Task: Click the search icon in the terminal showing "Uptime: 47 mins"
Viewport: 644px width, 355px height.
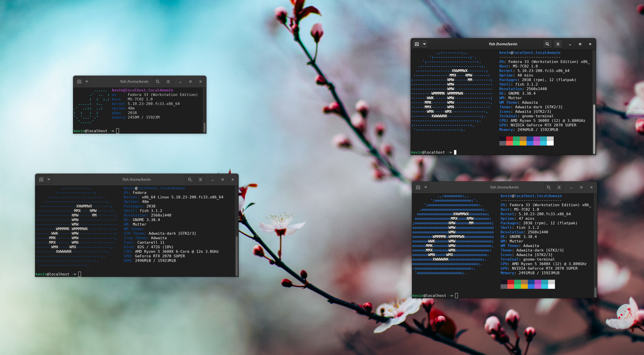Action: (549, 187)
